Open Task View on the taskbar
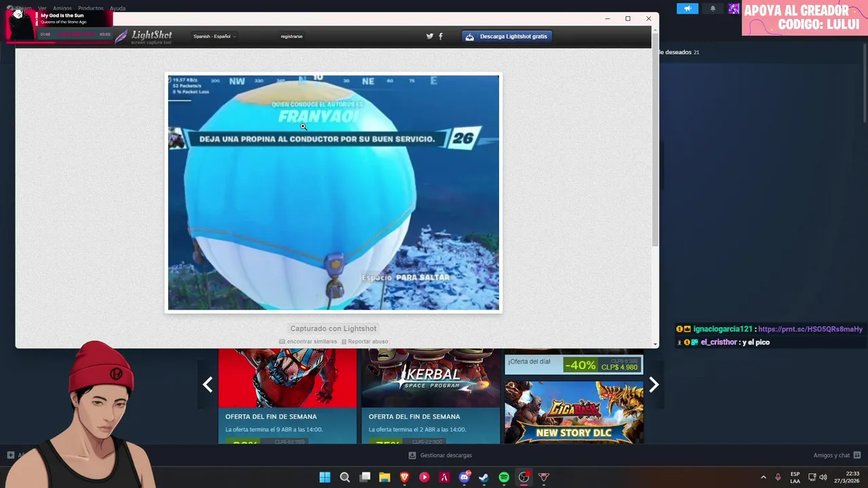 [365, 477]
